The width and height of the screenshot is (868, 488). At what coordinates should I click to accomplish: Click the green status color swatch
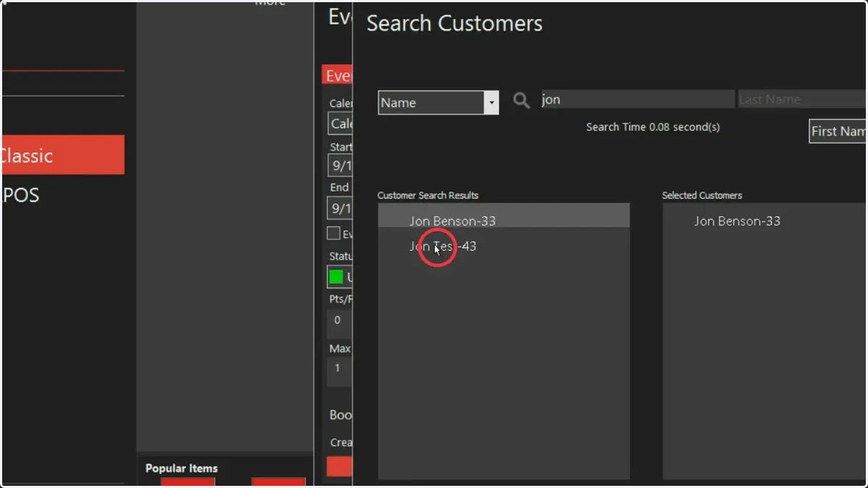(336, 277)
